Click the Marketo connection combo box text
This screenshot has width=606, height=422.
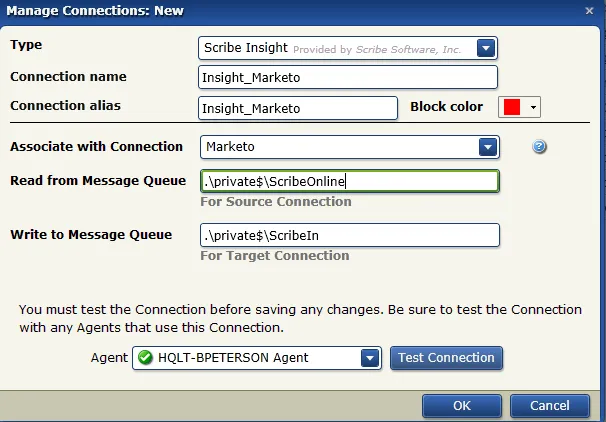point(230,147)
